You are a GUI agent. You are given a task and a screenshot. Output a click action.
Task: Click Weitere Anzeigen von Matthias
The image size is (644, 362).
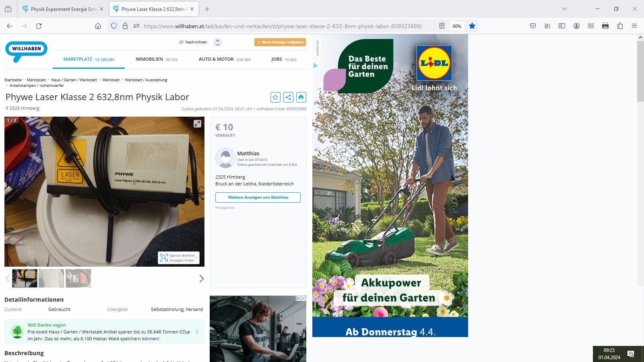coord(258,197)
